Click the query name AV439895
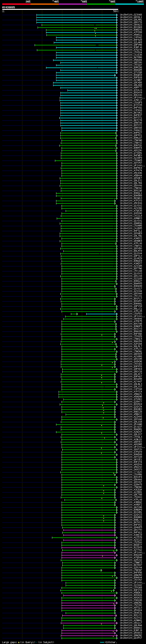 tap(8, 7)
